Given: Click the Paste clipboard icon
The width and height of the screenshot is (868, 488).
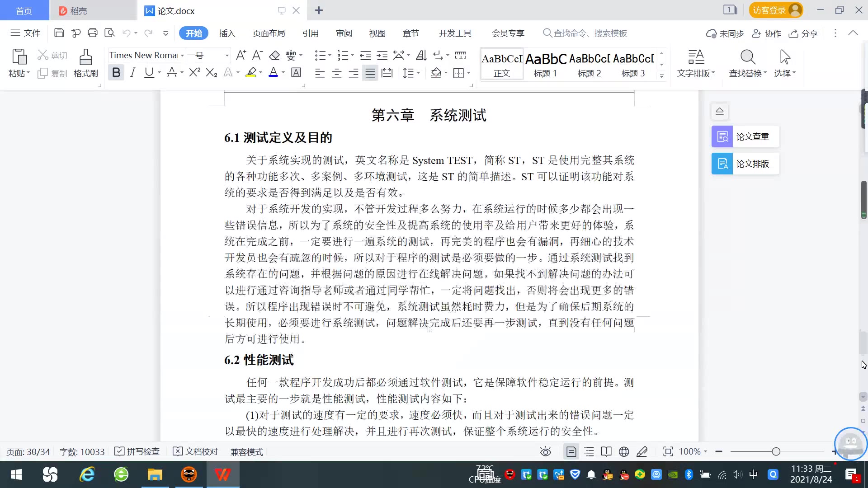Looking at the screenshot, I should pyautogui.click(x=19, y=58).
